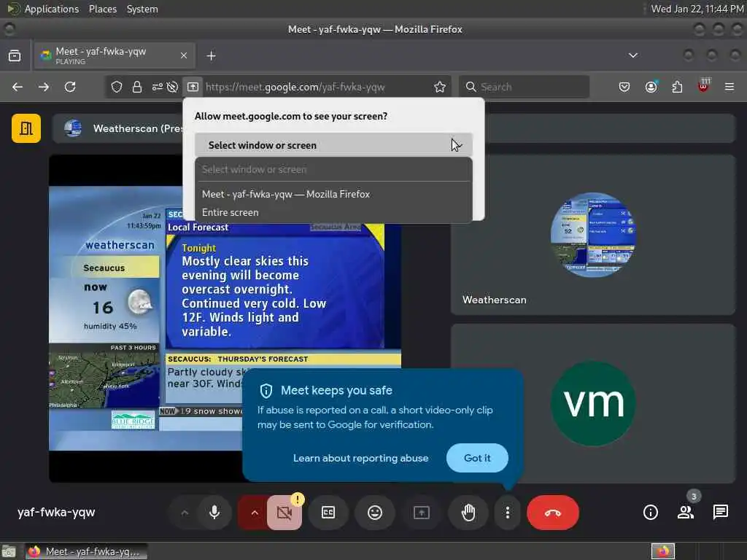This screenshot has height=560, width=747.
Task: Go back with Firefox back arrow
Action: click(x=18, y=87)
